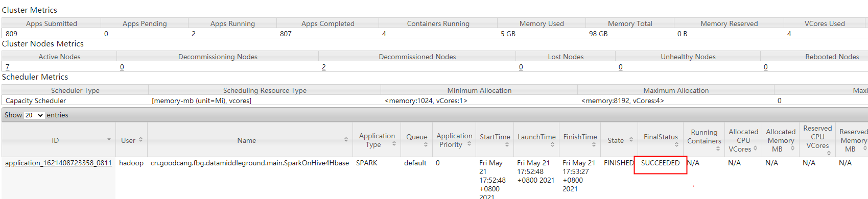Screen dimensions: 868x199
Task: Open Decommissioned Nodes count 2 link
Action: 323,67
